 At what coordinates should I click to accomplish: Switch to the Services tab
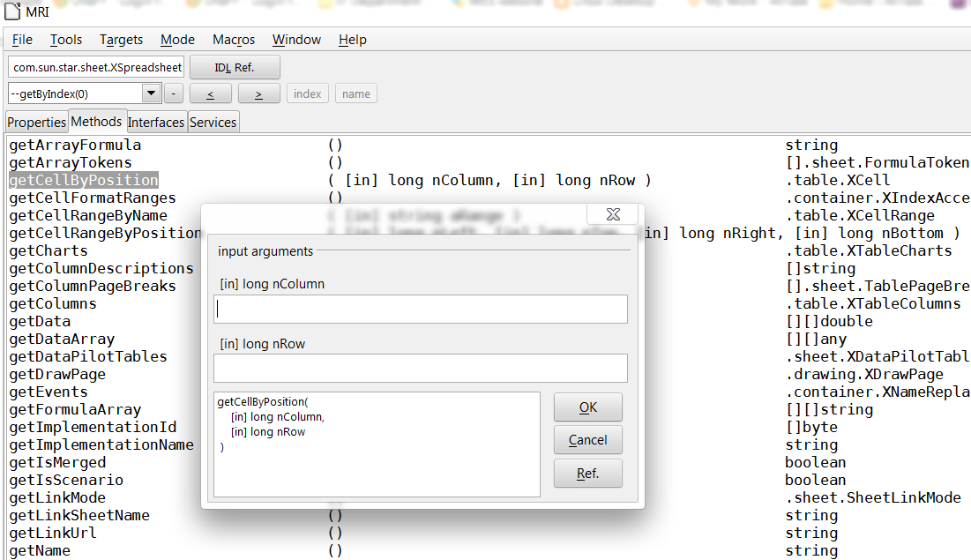tap(213, 122)
